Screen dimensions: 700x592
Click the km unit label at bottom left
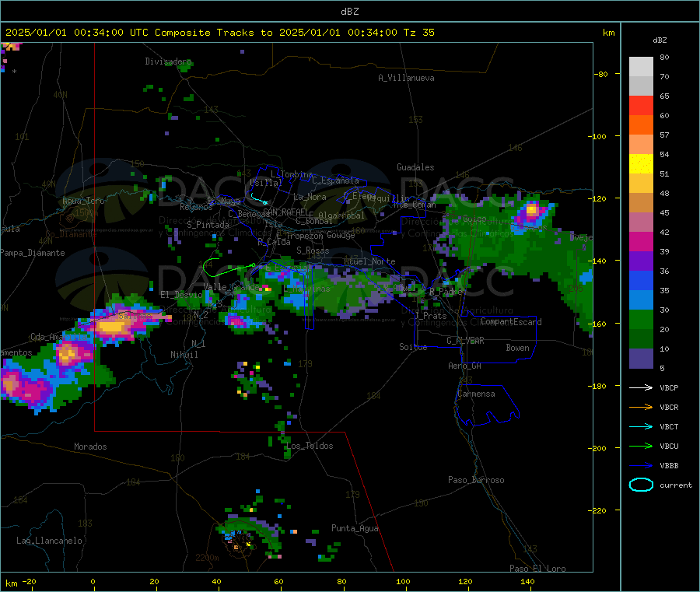click(11, 583)
